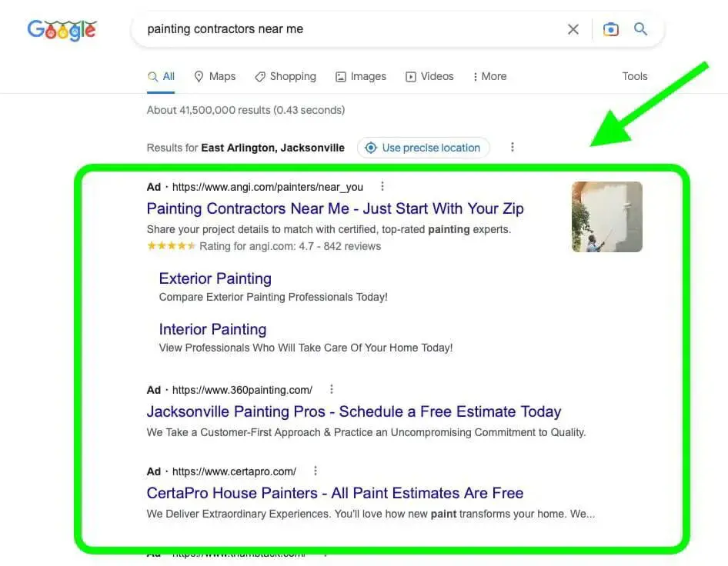Select the Tools option

[634, 76]
